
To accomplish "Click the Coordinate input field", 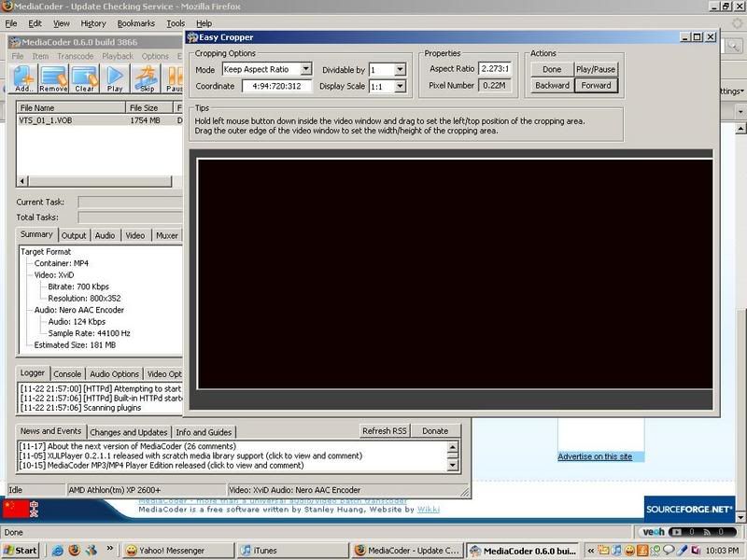I will pyautogui.click(x=276, y=86).
